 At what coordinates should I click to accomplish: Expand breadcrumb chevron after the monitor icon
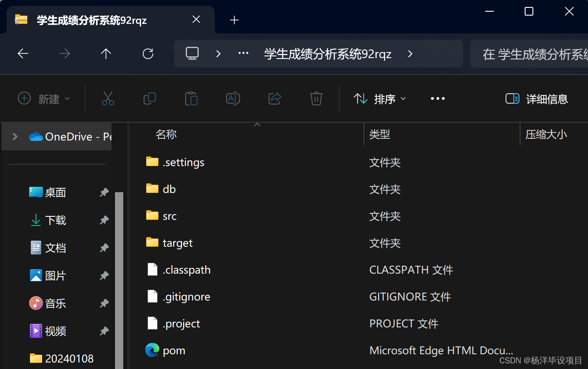point(218,54)
